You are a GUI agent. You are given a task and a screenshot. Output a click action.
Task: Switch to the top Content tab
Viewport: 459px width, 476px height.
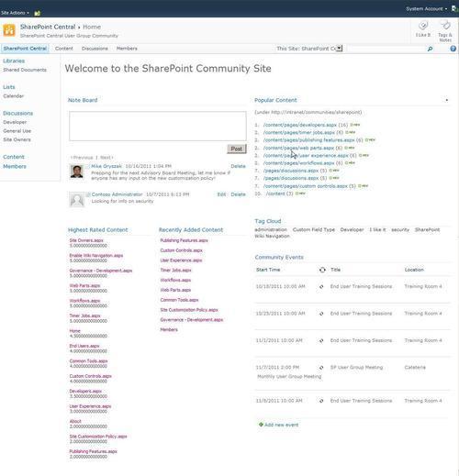(x=64, y=49)
